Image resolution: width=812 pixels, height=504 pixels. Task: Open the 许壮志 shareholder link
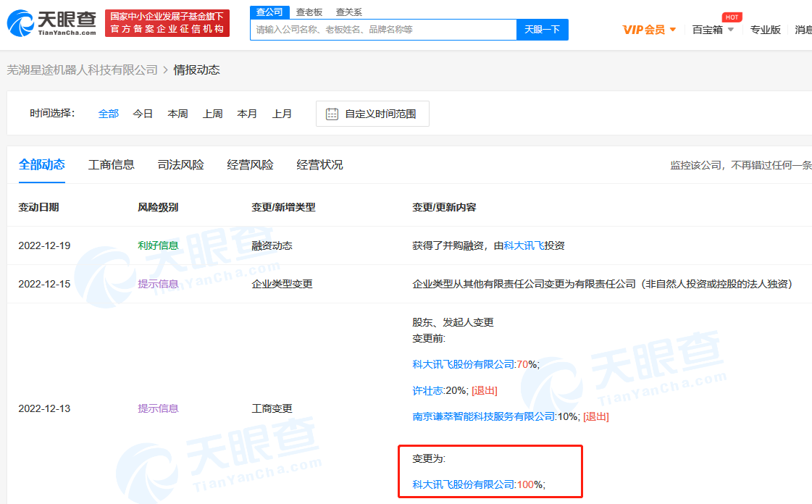(427, 390)
